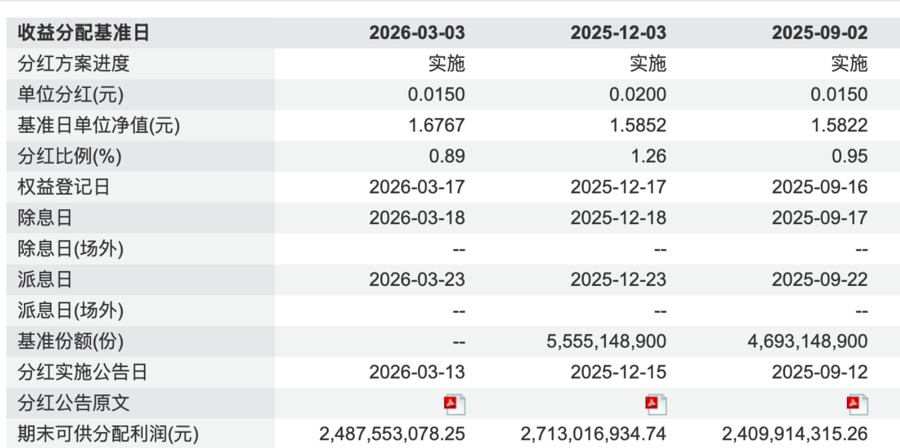This screenshot has height=448, width=900.
Task: Select the 单位分红(元) value 0.0200
Action: click(x=640, y=95)
